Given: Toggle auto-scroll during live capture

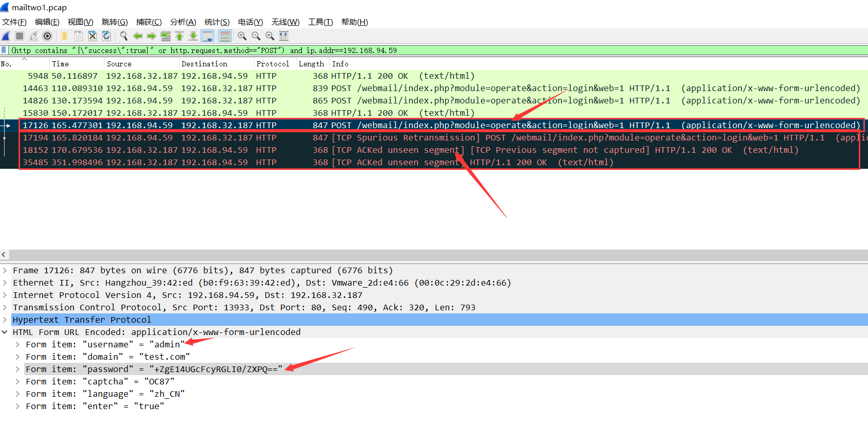Looking at the screenshot, I should click(208, 36).
